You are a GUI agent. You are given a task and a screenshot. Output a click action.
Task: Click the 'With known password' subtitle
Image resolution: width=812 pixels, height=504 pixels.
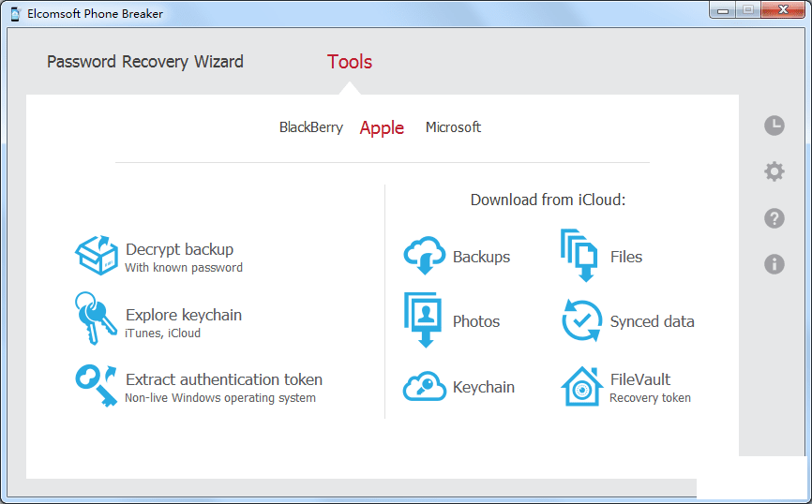[x=184, y=268]
